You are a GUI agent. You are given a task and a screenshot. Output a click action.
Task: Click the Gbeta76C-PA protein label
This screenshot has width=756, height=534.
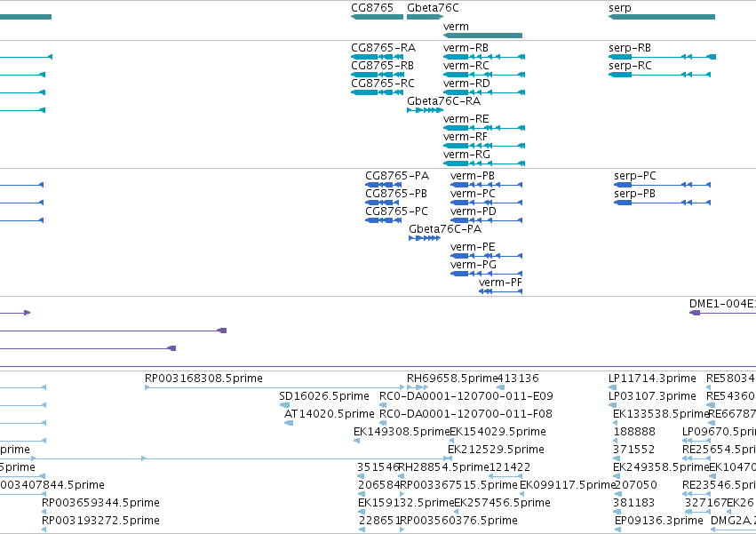[445, 229]
